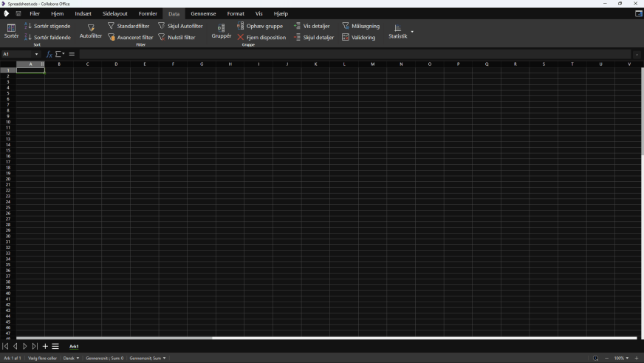
Task: Expand the Statistik dropdown arrow
Action: pyautogui.click(x=412, y=32)
